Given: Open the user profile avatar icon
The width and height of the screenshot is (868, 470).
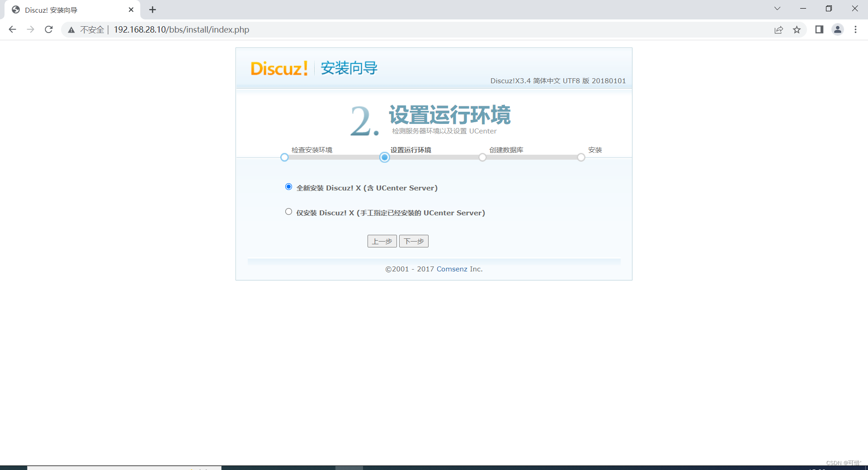Looking at the screenshot, I should pyautogui.click(x=838, y=29).
